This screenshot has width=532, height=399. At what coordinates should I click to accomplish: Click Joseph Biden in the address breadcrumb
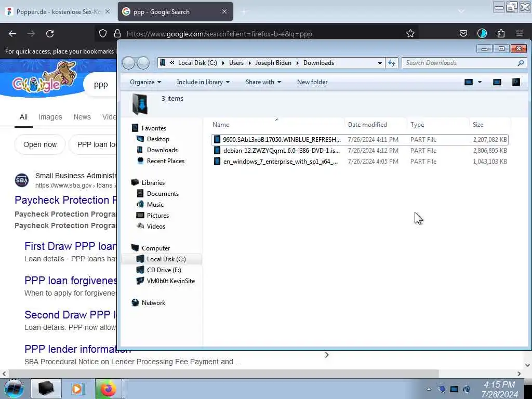point(273,63)
